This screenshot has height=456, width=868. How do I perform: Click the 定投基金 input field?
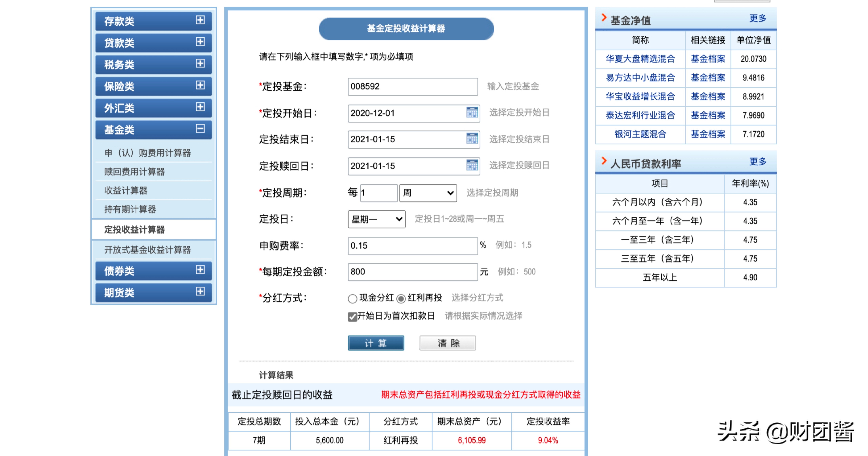(413, 87)
